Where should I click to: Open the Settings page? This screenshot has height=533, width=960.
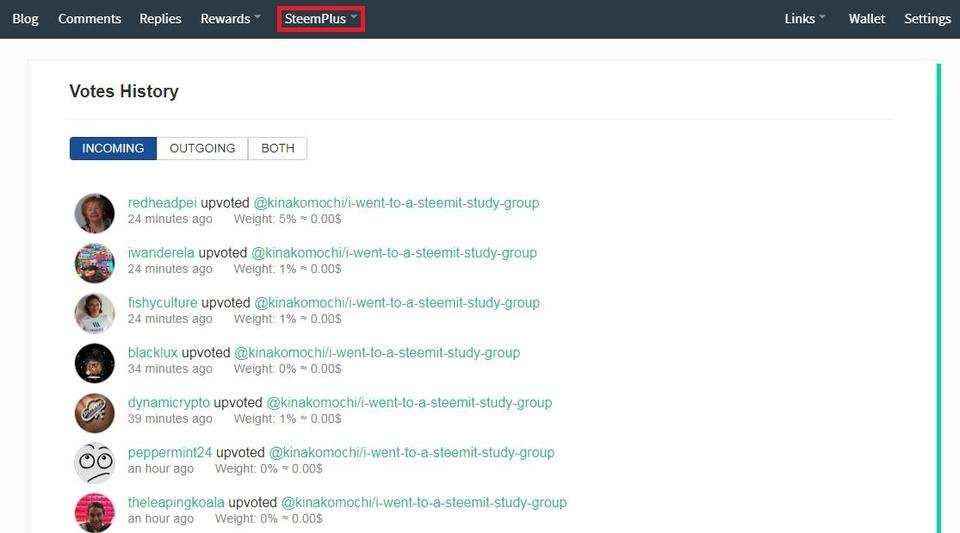click(928, 19)
